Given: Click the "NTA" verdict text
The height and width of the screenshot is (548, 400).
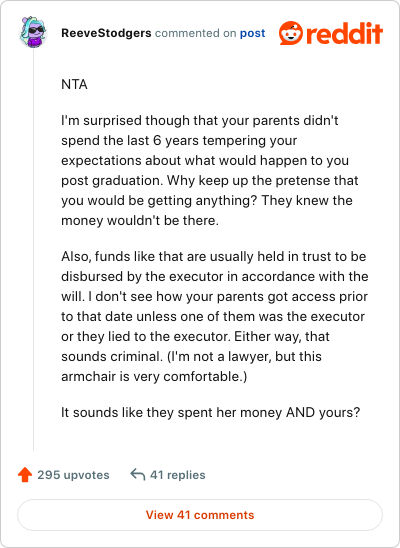Looking at the screenshot, I should click(74, 85).
